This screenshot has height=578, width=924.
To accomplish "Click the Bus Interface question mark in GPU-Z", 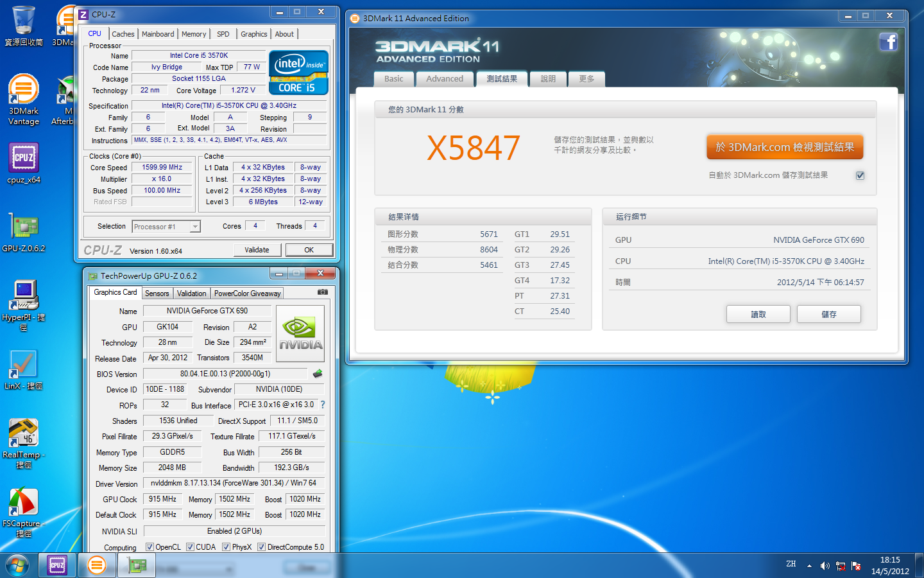I will point(323,405).
